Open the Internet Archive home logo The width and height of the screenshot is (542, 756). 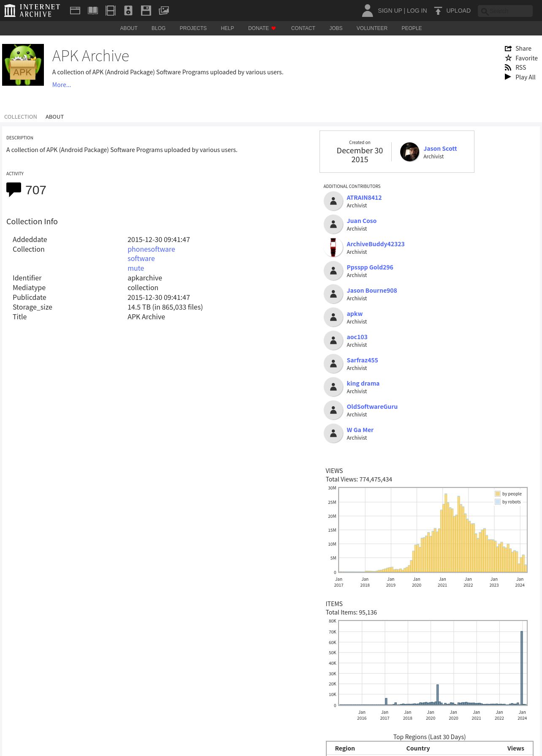click(x=32, y=11)
